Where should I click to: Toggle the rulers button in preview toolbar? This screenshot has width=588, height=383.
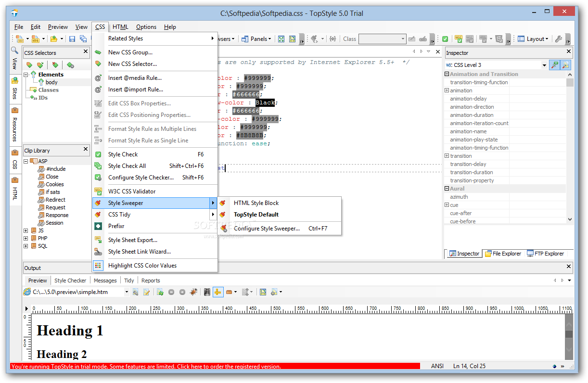[218, 292]
